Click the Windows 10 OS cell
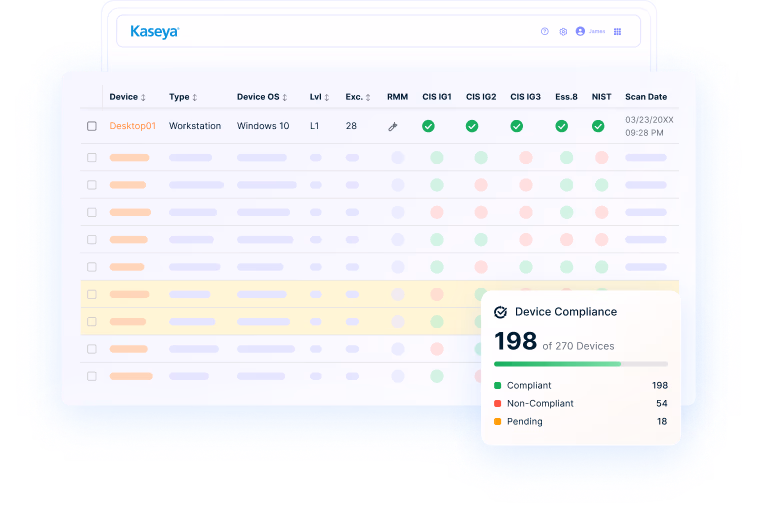This screenshot has width=758, height=520. coord(263,126)
